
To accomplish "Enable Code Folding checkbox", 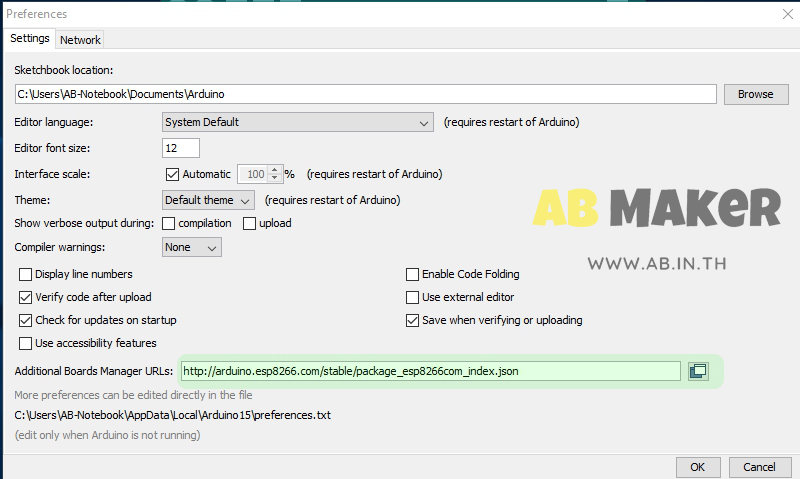I will (412, 274).
